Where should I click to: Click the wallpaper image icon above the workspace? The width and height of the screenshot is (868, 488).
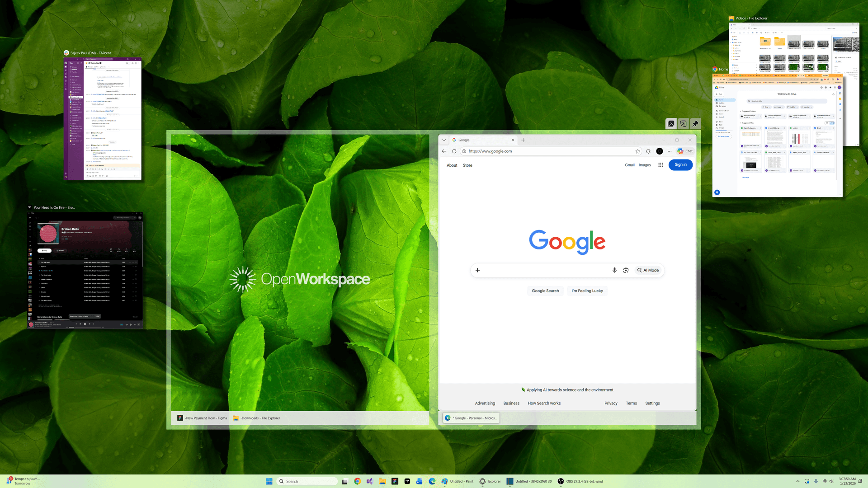671,123
